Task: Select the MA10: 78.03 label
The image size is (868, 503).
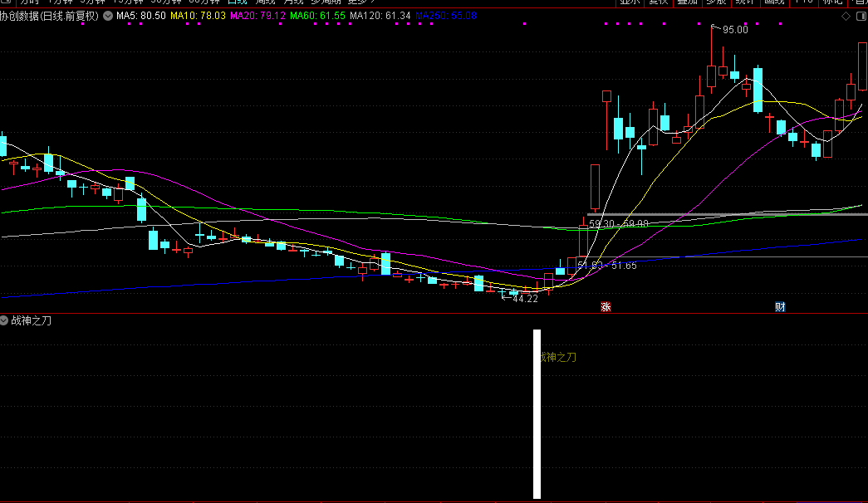Action: click(199, 16)
